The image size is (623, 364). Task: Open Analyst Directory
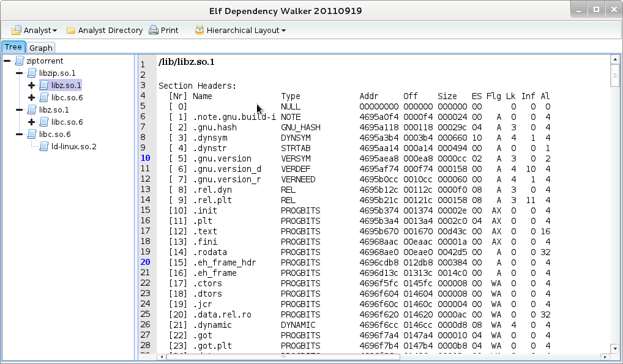coord(105,30)
